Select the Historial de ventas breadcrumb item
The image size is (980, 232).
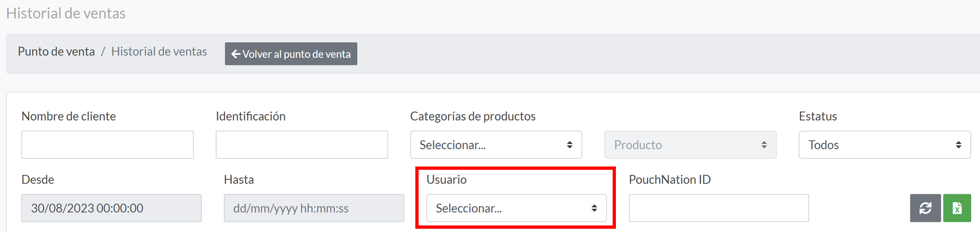[x=159, y=51]
